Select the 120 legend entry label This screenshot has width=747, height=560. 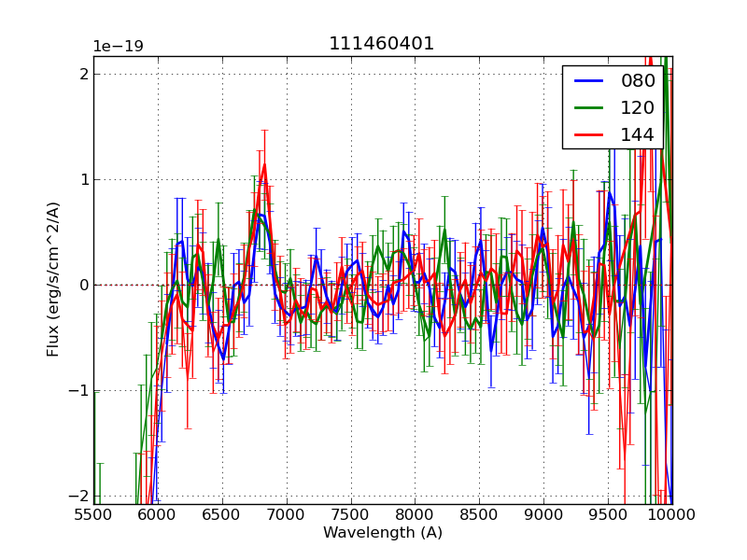pos(638,107)
